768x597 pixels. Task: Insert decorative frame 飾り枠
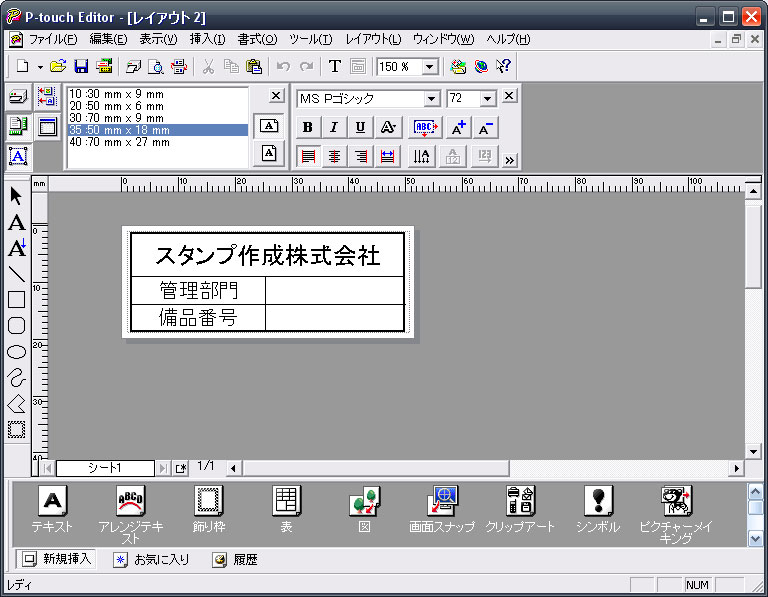(209, 509)
